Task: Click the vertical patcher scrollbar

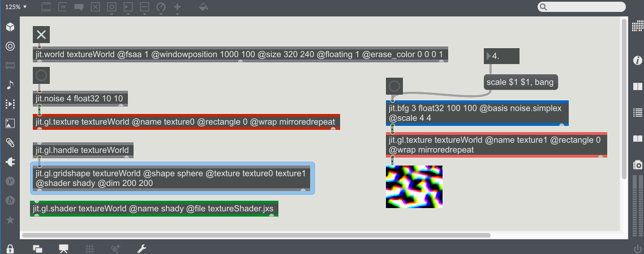Action: (624, 99)
